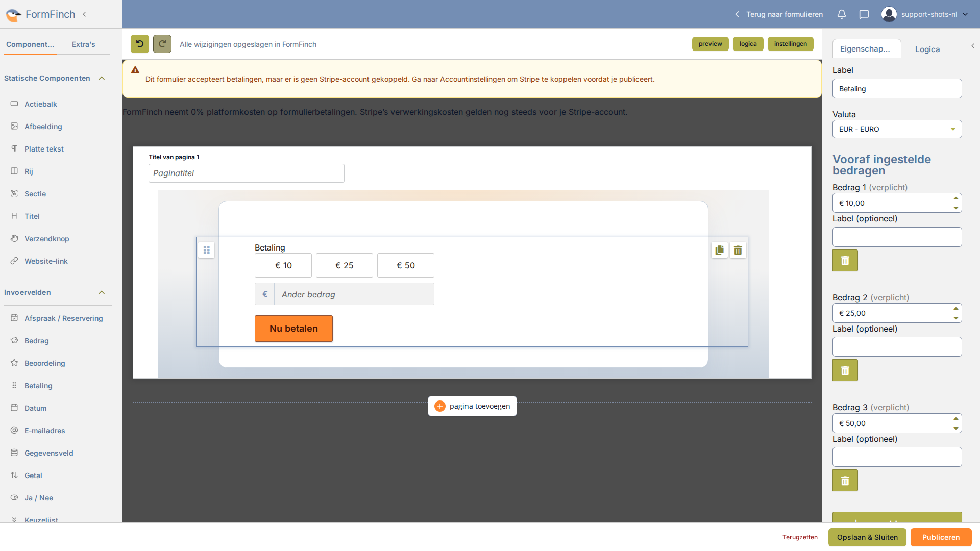Select the Eigenschappen tab
The image size is (980, 551).
[866, 48]
